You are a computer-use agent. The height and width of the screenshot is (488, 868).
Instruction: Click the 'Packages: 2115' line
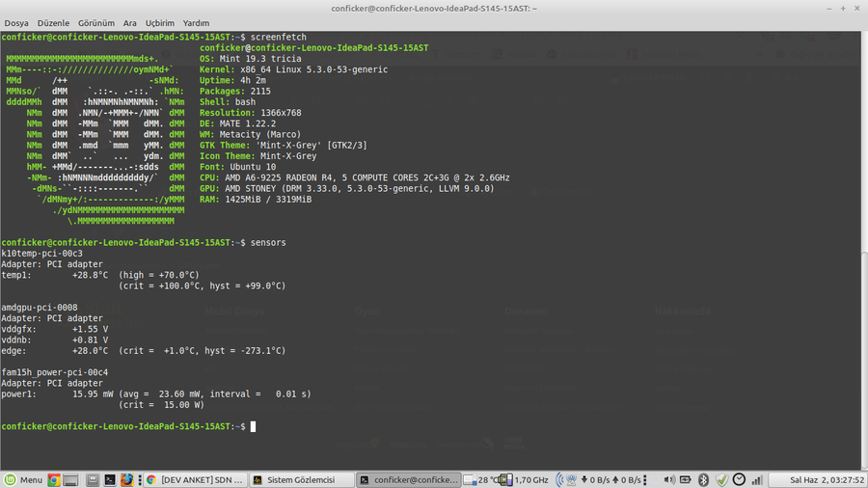[x=234, y=92]
